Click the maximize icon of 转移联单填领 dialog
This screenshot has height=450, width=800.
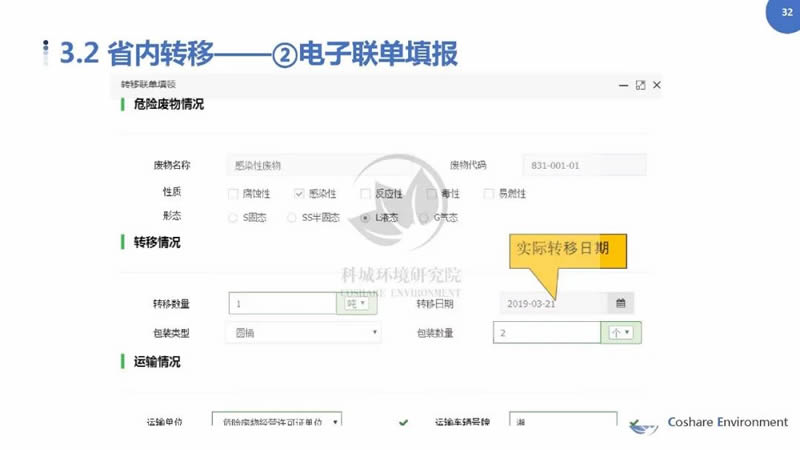pyautogui.click(x=640, y=86)
